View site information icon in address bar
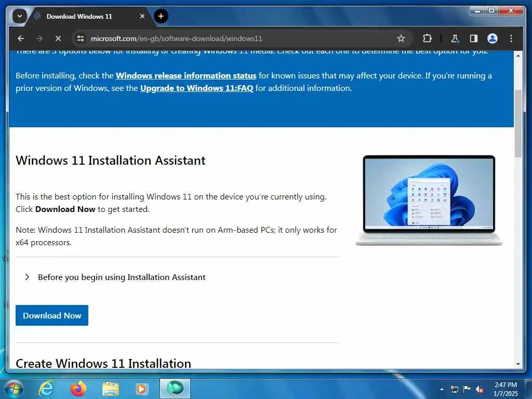The width and height of the screenshot is (532, 399). 81,38
